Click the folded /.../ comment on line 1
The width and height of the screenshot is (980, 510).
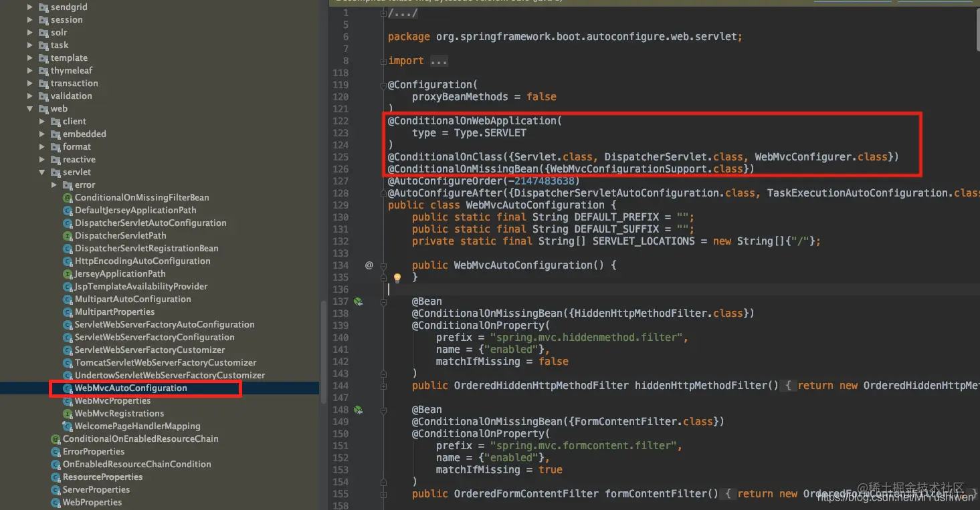[403, 13]
